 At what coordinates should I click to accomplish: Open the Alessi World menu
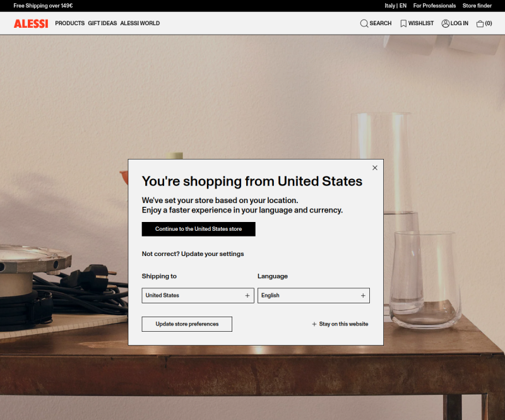(x=140, y=23)
